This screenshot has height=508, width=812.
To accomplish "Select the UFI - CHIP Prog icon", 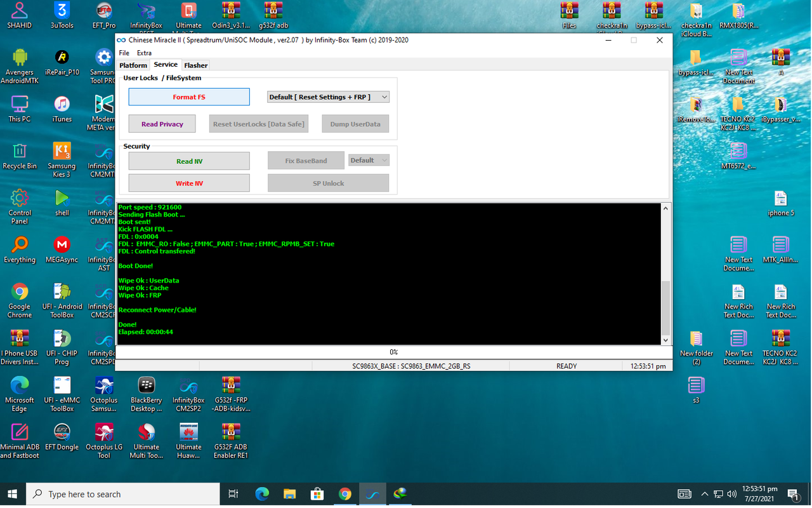I will point(62,348).
